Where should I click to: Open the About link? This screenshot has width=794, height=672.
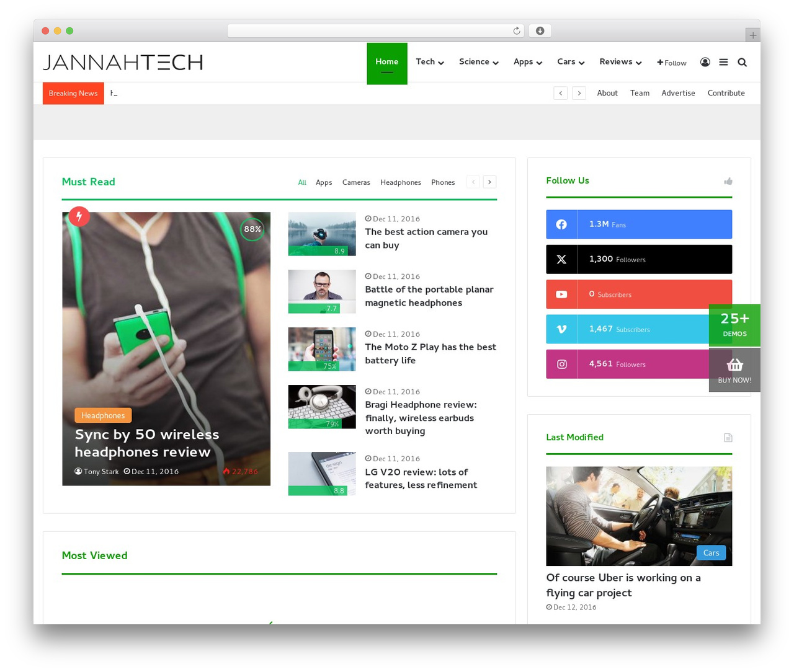(x=607, y=93)
